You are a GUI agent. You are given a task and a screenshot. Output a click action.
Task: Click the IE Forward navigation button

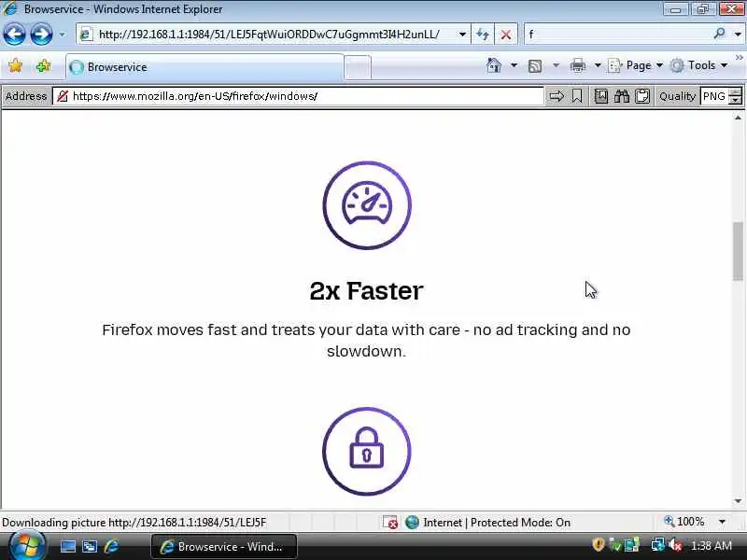[x=41, y=35]
